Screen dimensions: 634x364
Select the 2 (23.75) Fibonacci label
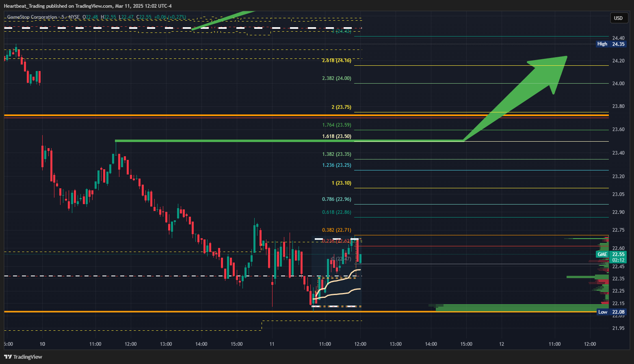click(x=341, y=107)
